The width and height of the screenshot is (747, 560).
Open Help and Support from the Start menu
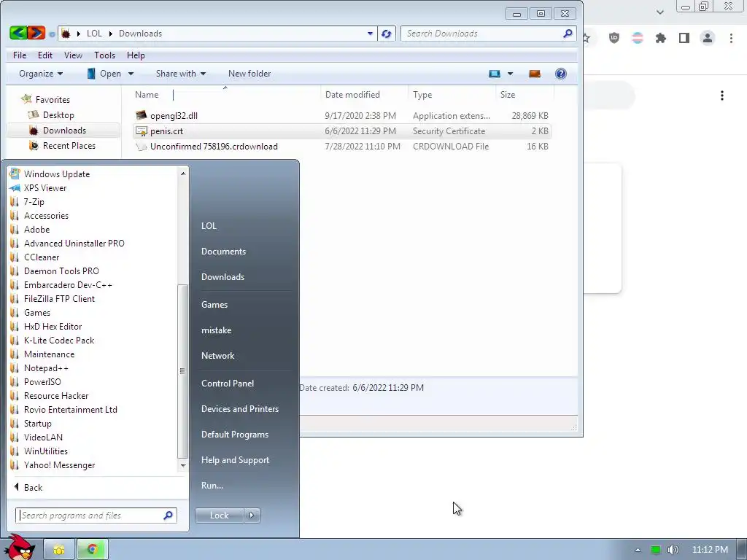pyautogui.click(x=236, y=460)
